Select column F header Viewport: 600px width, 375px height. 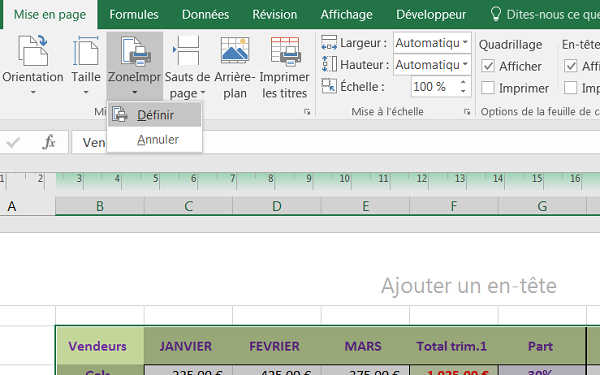coord(454,206)
